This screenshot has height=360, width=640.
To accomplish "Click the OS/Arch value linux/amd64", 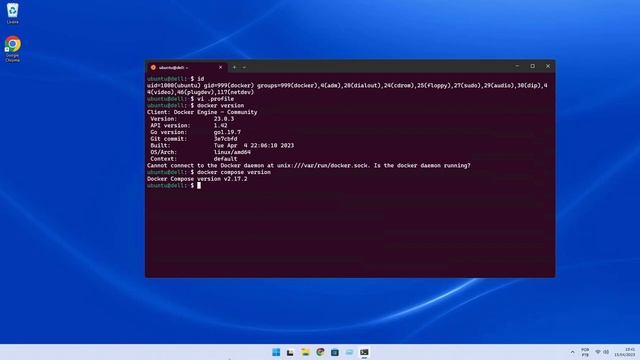I will pos(232,152).
